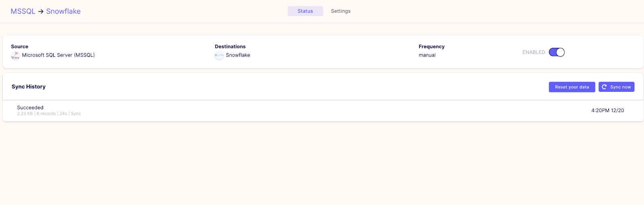Click the Microsoft SQL Server source icon
The height and width of the screenshot is (205, 644).
(x=15, y=56)
